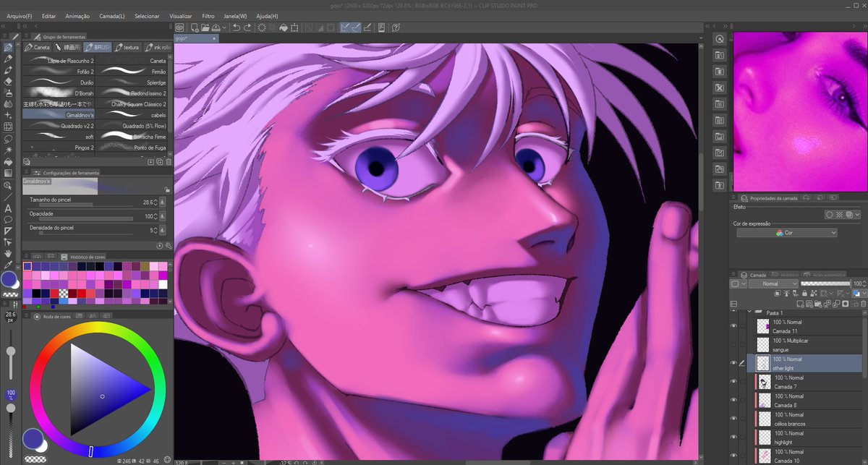Switch to the textura sub tool tab
Image resolution: width=868 pixels, height=465 pixels.
pos(128,47)
